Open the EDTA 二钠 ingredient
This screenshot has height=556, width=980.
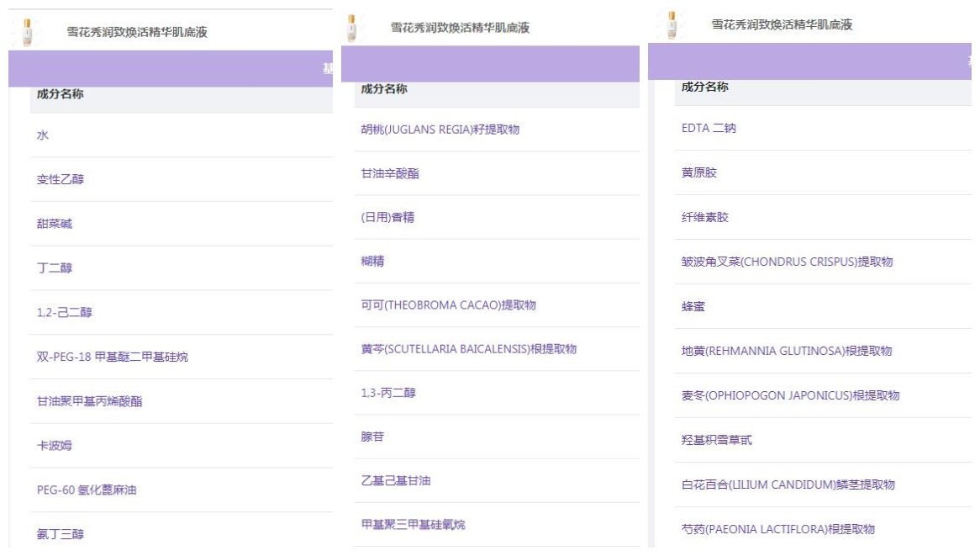pos(709,128)
